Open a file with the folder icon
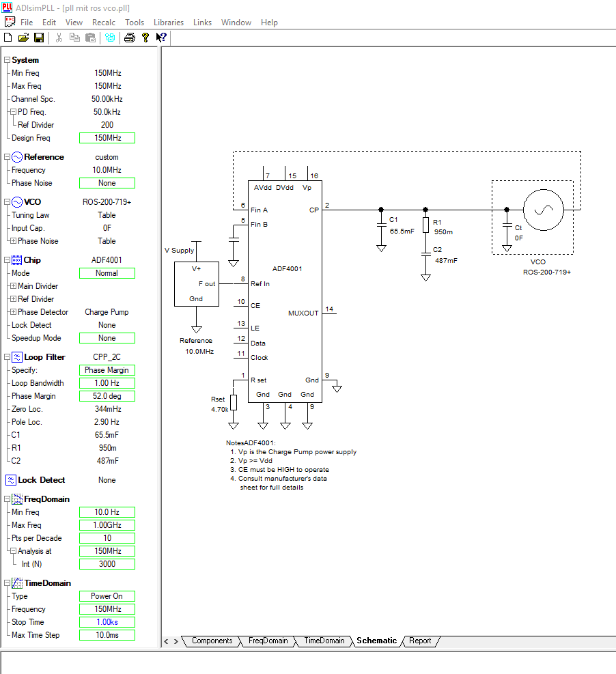The width and height of the screenshot is (616, 674). (23, 38)
